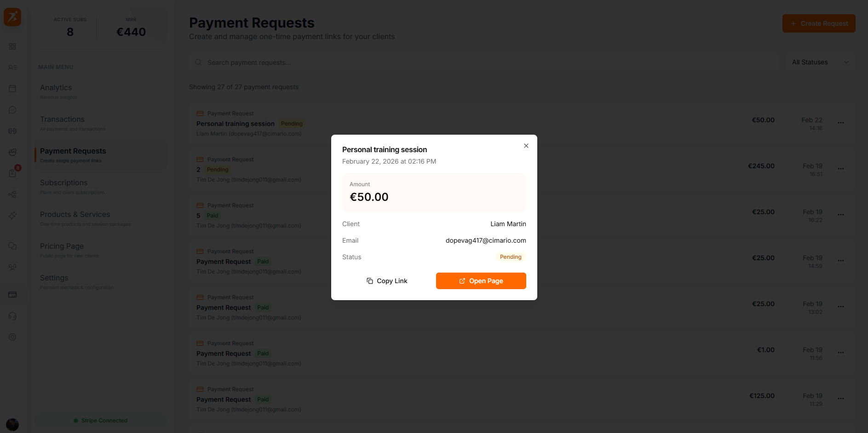868x433 pixels.
Task: Open the options menu for the €245.00 request
Action: pos(841,169)
